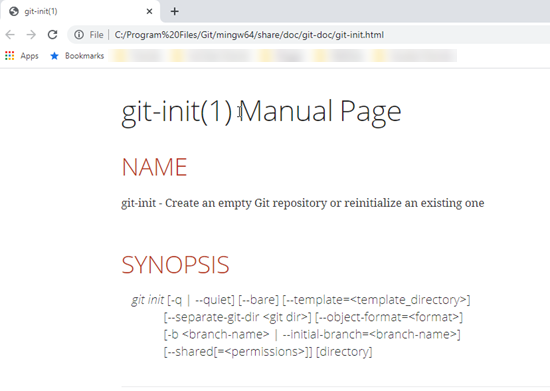550x391 pixels.
Task: Close the git-init(1) tab
Action: click(149, 12)
